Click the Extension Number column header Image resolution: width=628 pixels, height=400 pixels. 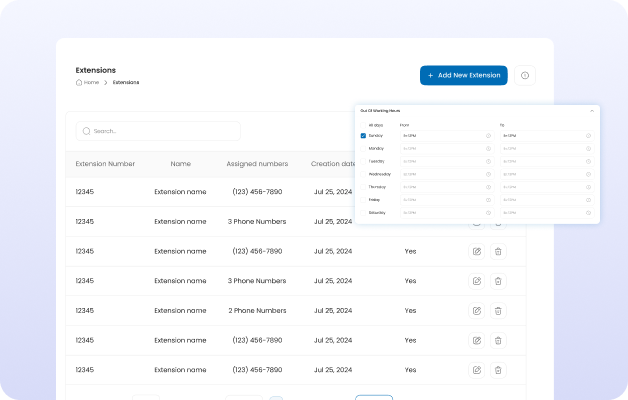click(105, 164)
